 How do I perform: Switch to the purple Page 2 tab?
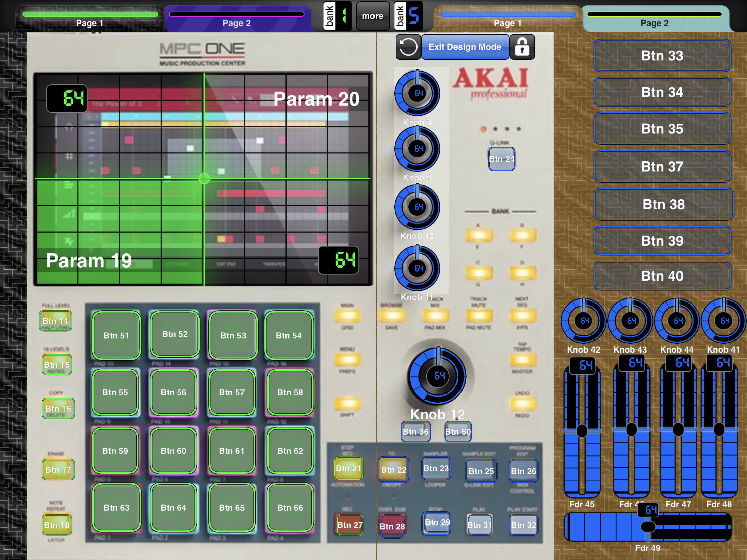point(237,19)
